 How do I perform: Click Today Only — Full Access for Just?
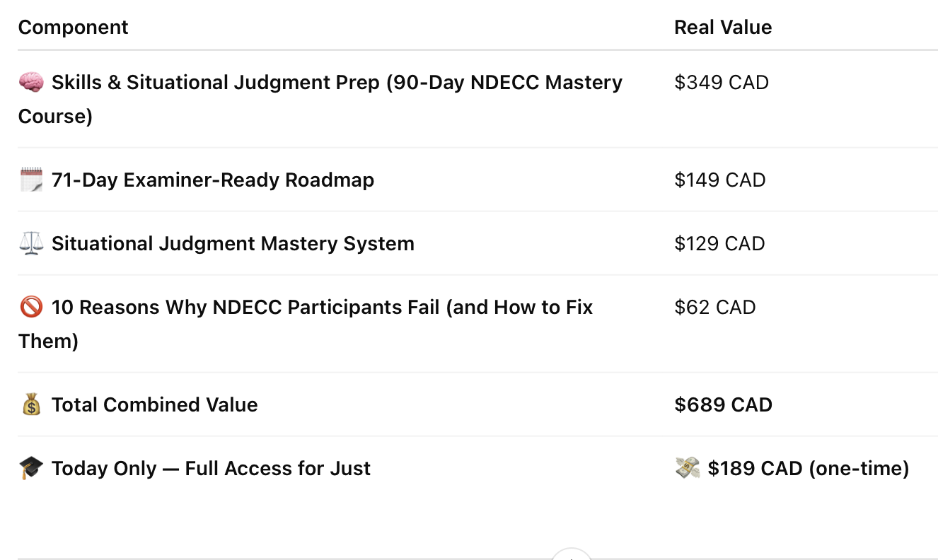point(211,469)
